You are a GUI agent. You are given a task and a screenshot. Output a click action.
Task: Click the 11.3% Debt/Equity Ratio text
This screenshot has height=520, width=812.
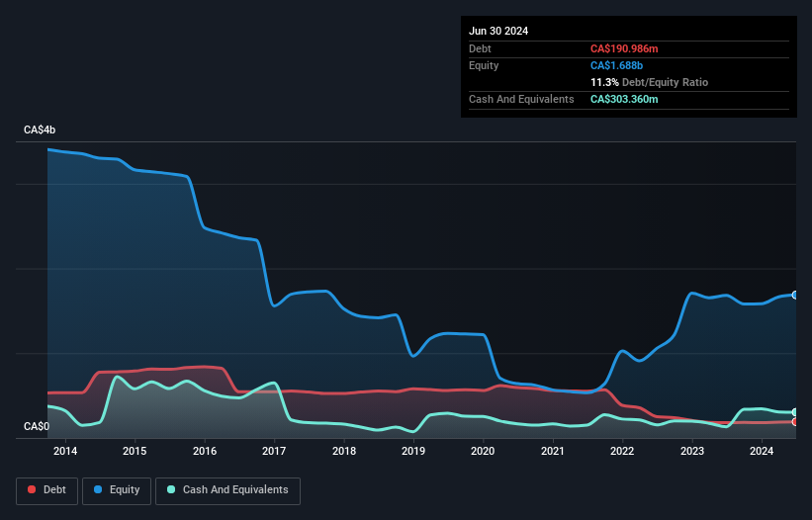pyautogui.click(x=649, y=82)
